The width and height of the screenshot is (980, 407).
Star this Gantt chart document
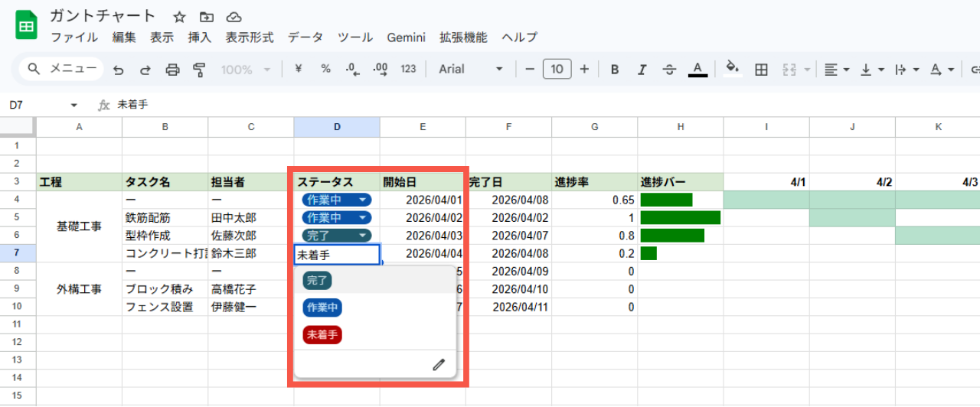coord(179,17)
